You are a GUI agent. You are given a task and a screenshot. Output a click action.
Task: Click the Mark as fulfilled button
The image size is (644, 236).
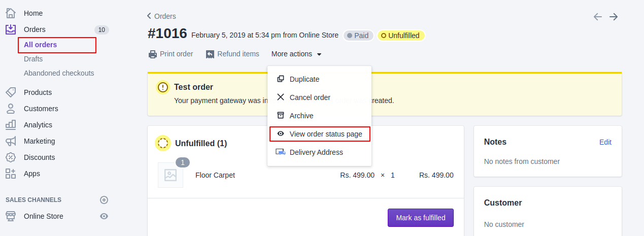coord(420,218)
